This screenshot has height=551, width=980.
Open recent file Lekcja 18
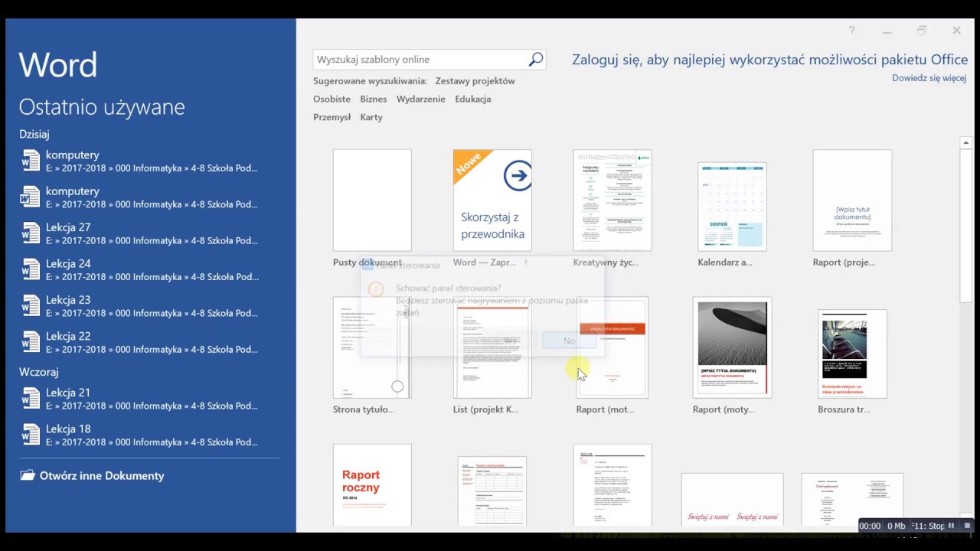click(150, 435)
